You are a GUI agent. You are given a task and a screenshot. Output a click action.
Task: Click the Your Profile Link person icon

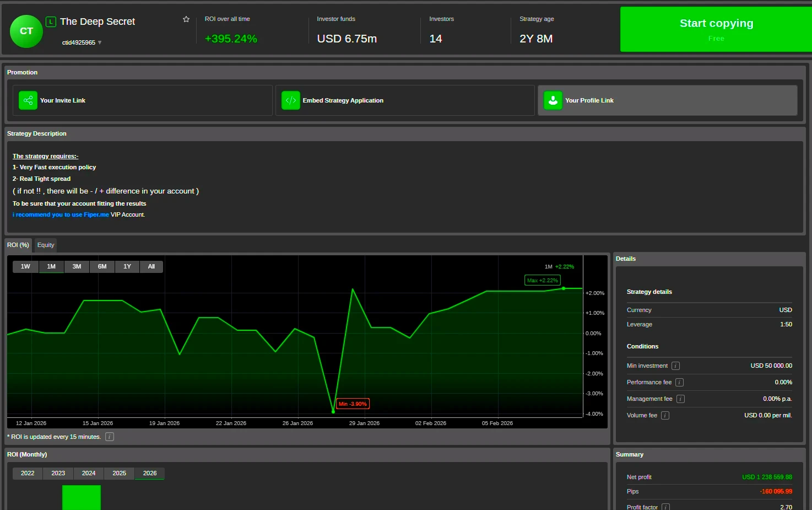(553, 100)
